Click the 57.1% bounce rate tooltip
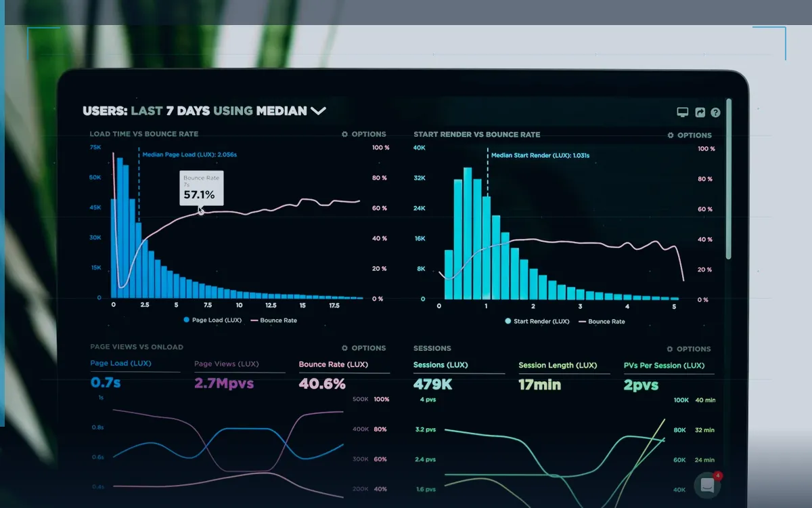The width and height of the screenshot is (812, 508). pyautogui.click(x=201, y=188)
